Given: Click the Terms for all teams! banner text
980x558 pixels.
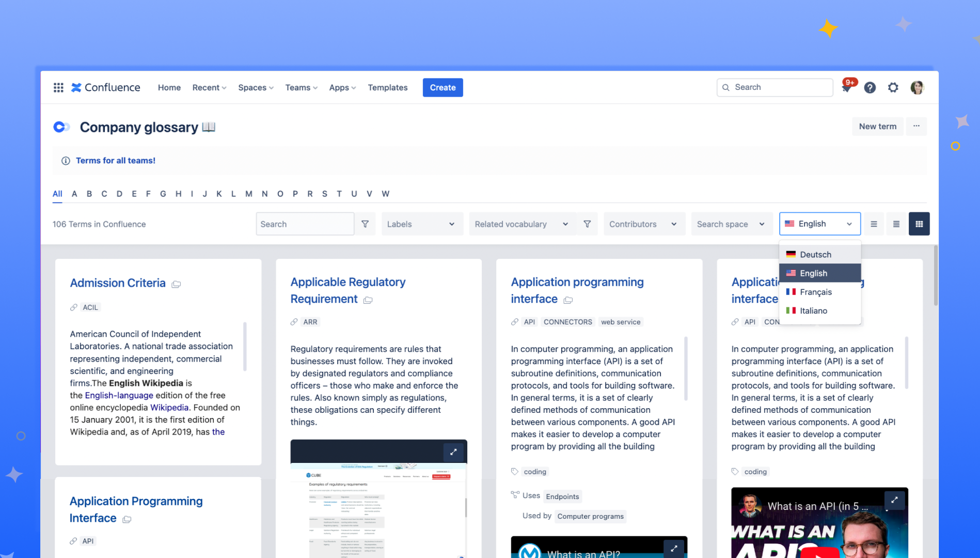Looking at the screenshot, I should pos(116,161).
